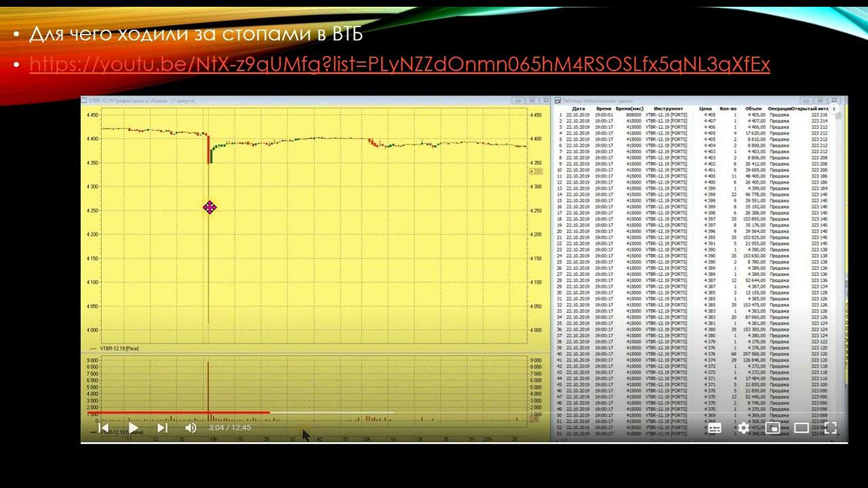Select the volume cell 297 568,00
This screenshot has width=868, height=488.
pyautogui.click(x=754, y=353)
